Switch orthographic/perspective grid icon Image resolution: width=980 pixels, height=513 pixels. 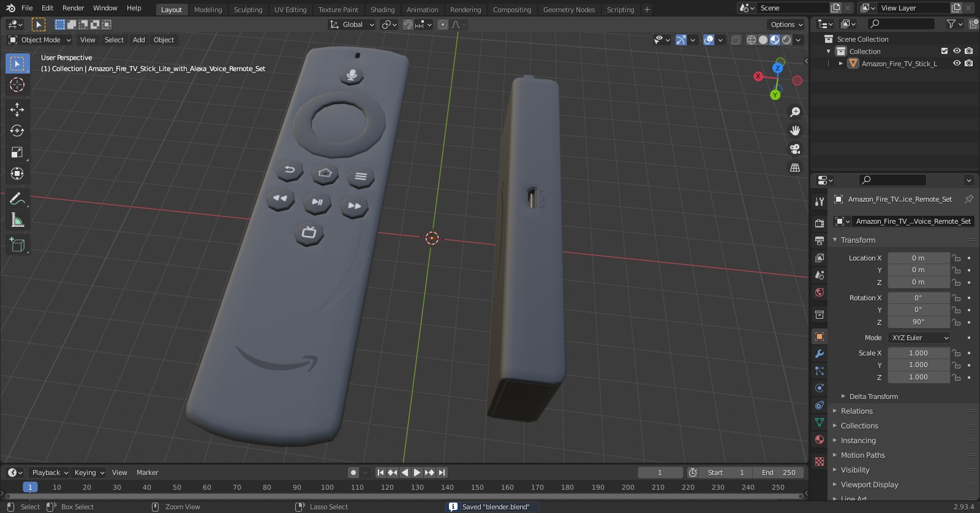click(795, 167)
